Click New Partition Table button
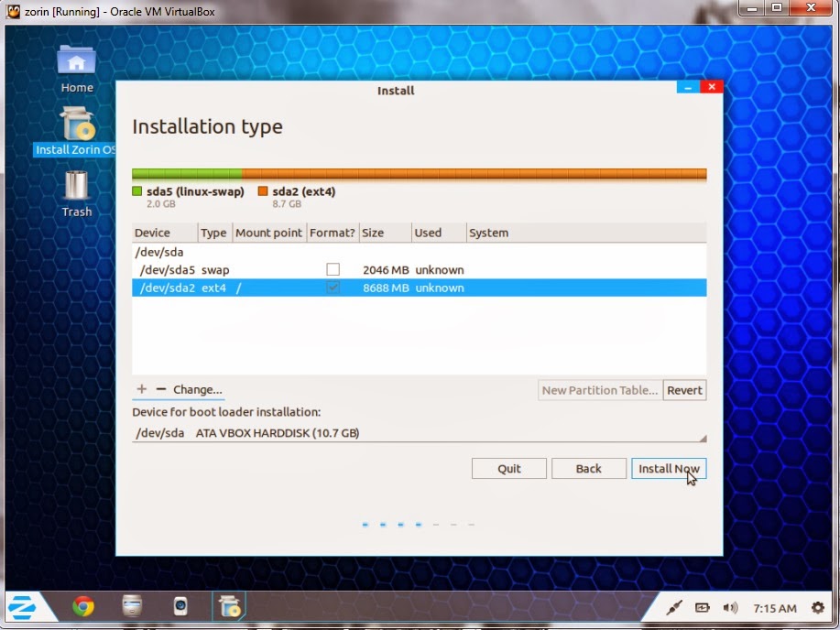 (599, 390)
